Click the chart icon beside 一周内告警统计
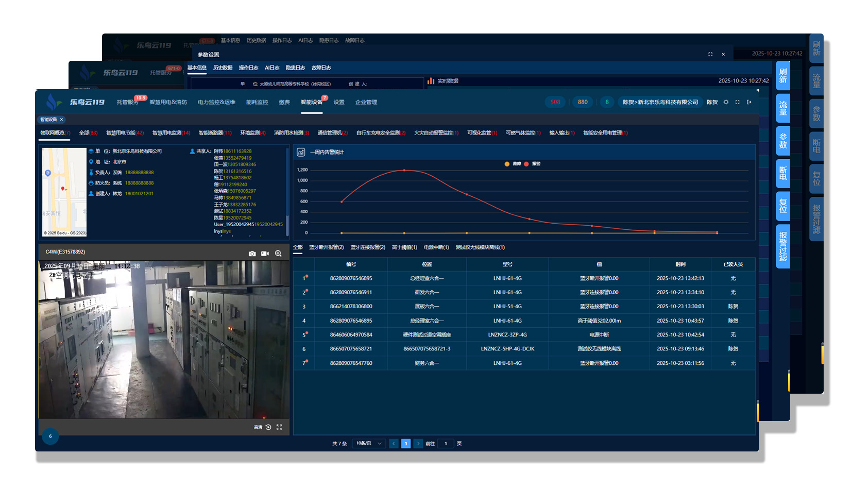868x487 pixels. coord(301,152)
